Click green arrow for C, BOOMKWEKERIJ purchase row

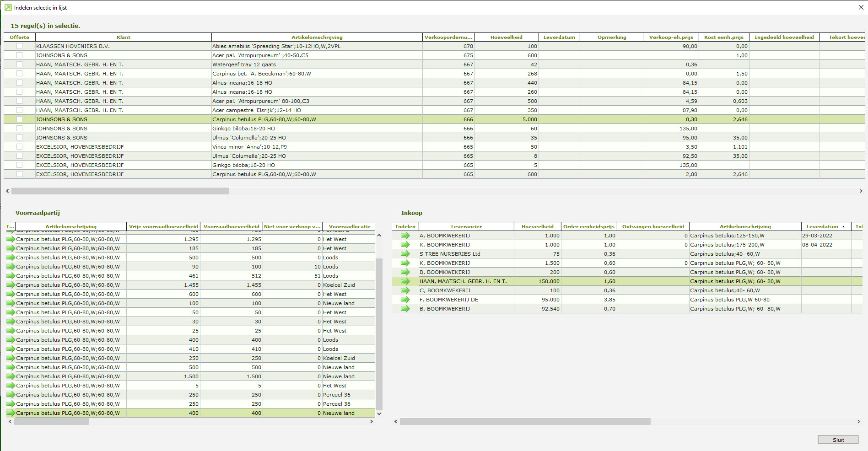[x=405, y=290]
